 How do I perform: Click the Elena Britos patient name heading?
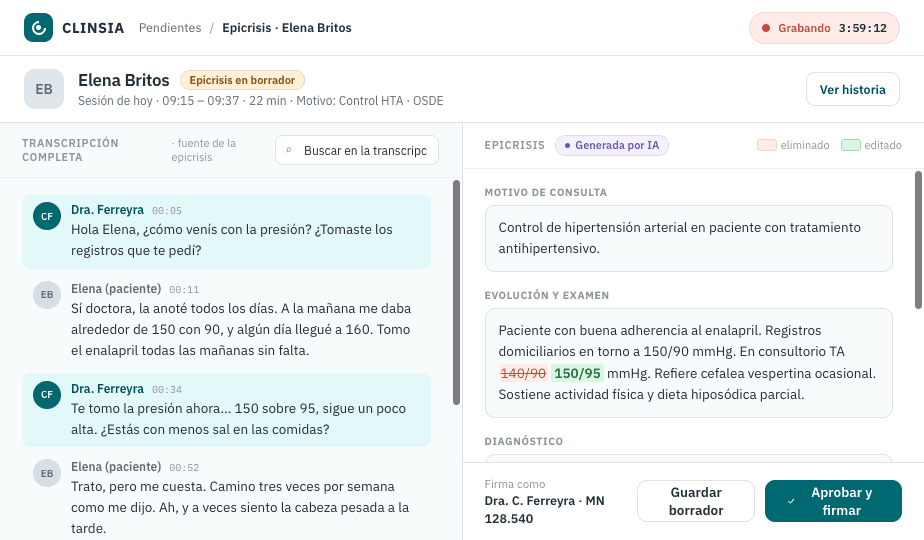(124, 80)
